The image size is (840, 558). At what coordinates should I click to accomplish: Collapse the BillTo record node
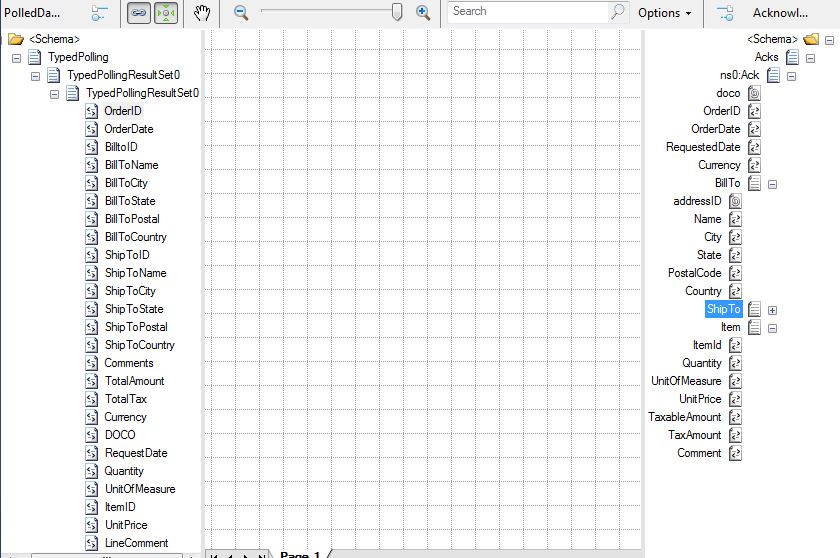[772, 184]
